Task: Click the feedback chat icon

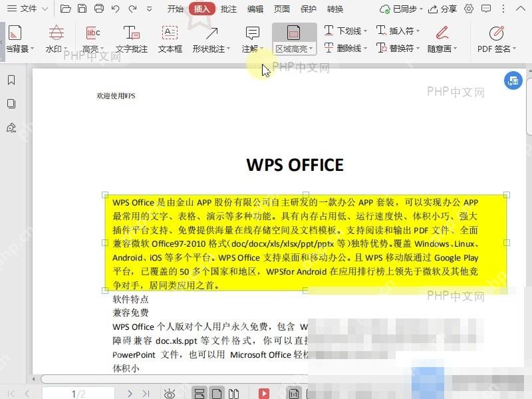Action: coord(486,9)
